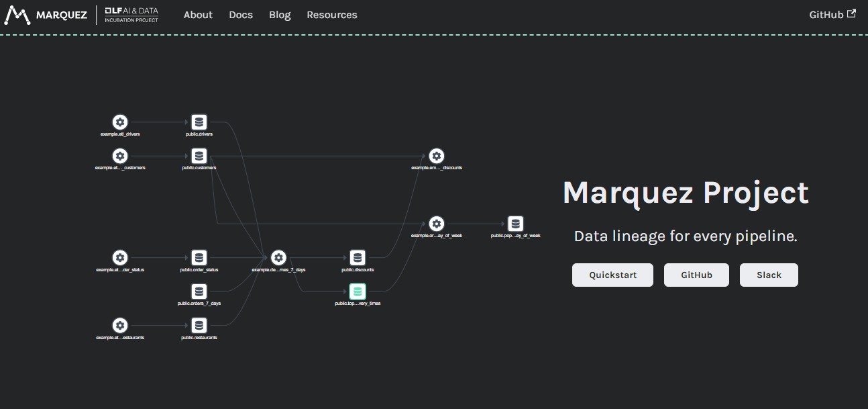The width and height of the screenshot is (868, 409).
Task: Click the "example.etl_drivers" node label
Action: click(x=120, y=134)
